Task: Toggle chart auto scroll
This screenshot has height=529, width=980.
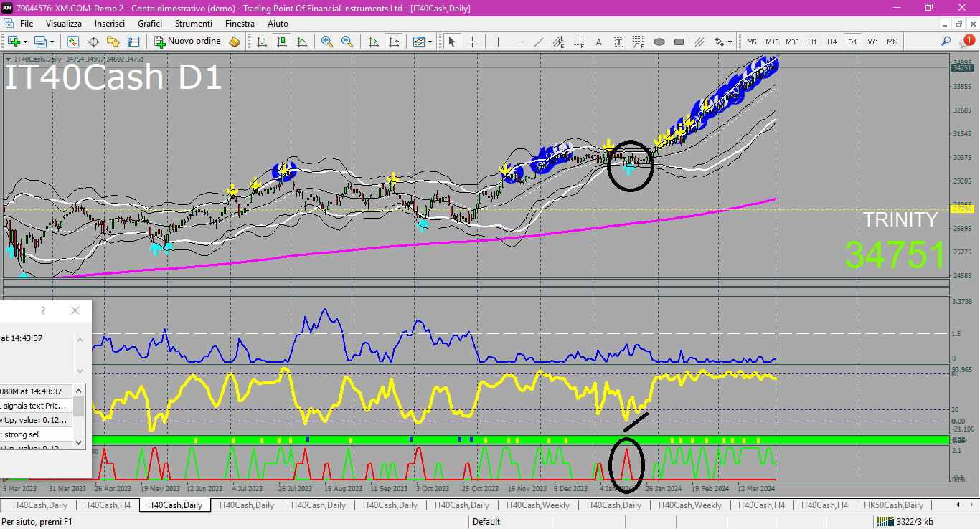Action: point(373,42)
